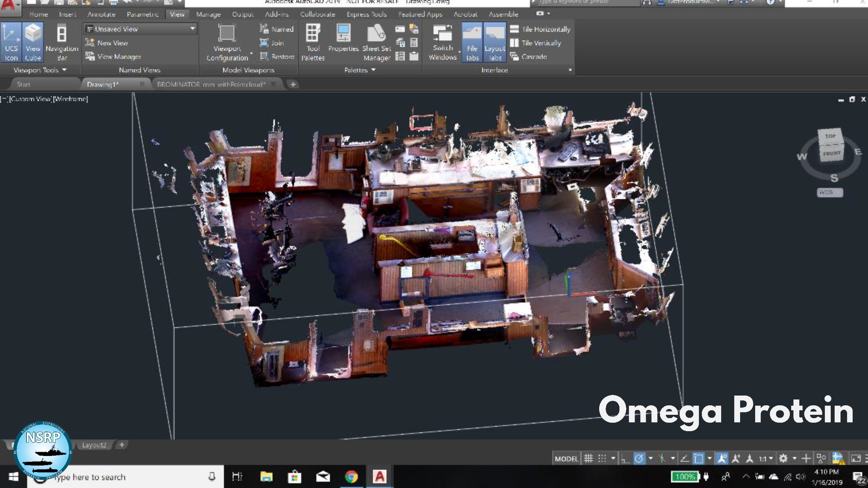The width and height of the screenshot is (868, 488).
Task: Click the Tile Horizontally icon
Action: point(514,29)
